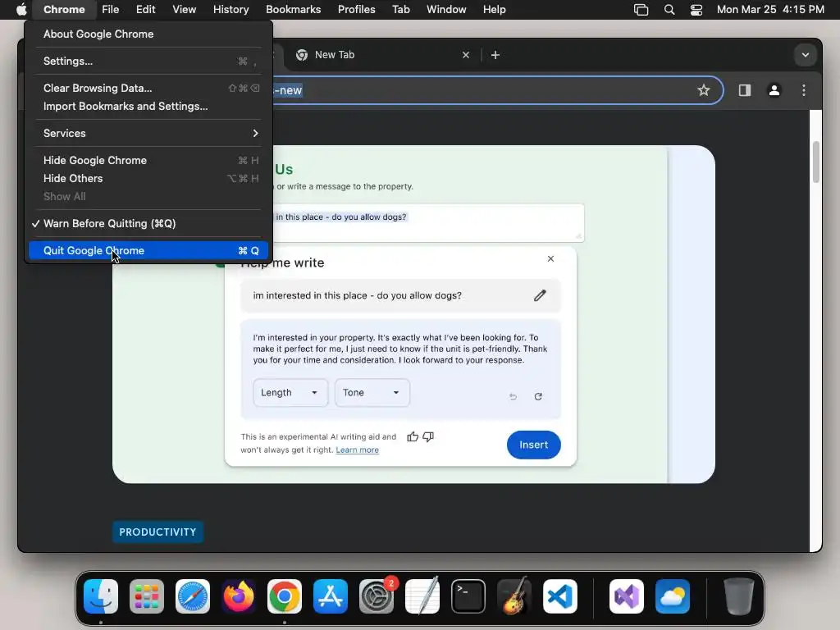Select Hide Others
Image resolution: width=840 pixels, height=630 pixels.
pyautogui.click(x=148, y=178)
